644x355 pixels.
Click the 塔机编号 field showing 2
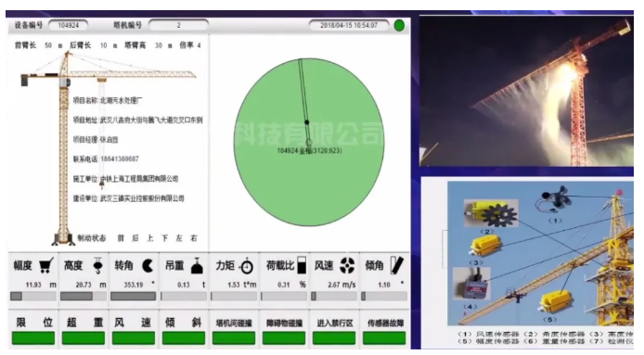(179, 25)
